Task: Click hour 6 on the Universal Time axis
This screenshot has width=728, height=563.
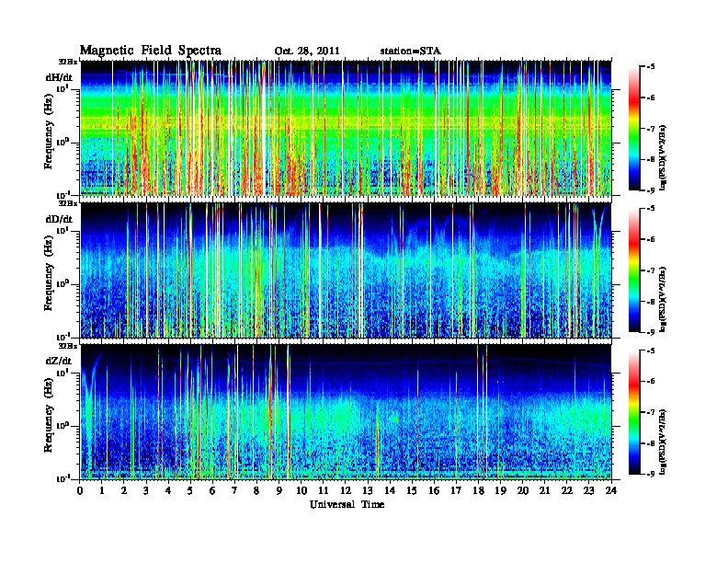Action: 212,490
